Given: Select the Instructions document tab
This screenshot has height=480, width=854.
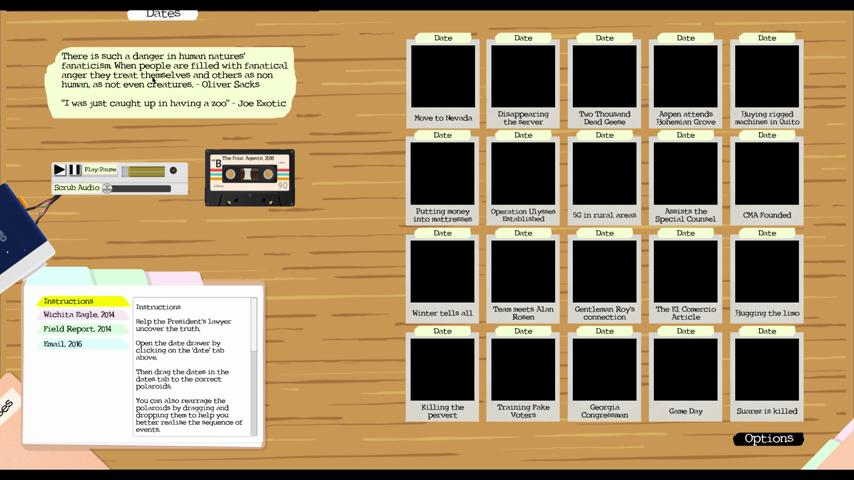Looking at the screenshot, I should point(82,301).
